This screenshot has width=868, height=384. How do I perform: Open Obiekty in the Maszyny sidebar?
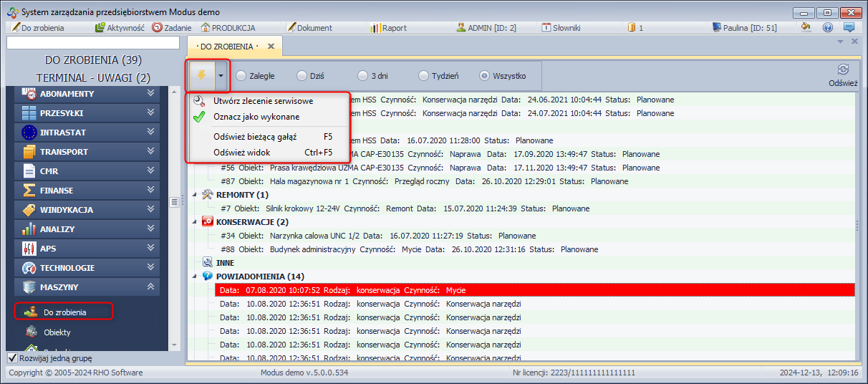pyautogui.click(x=57, y=332)
